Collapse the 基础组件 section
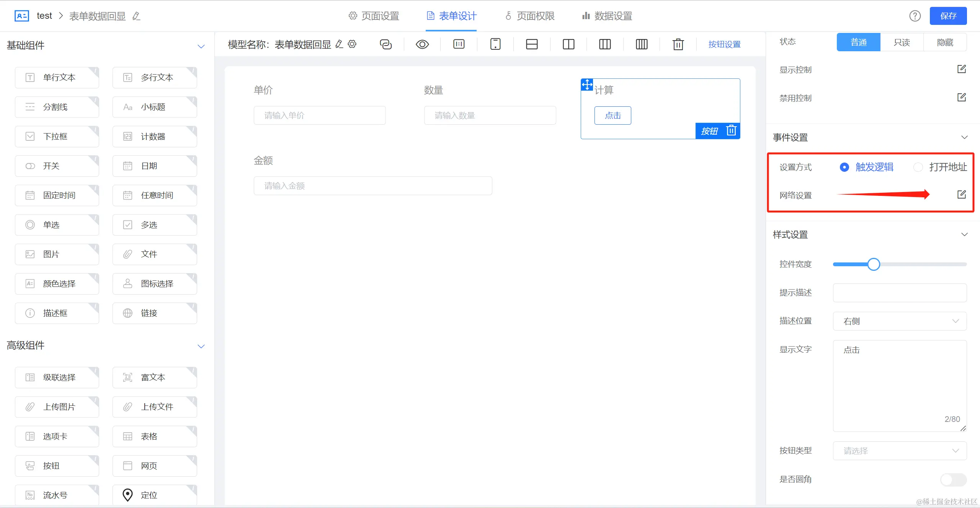The image size is (980, 508). [x=201, y=46]
